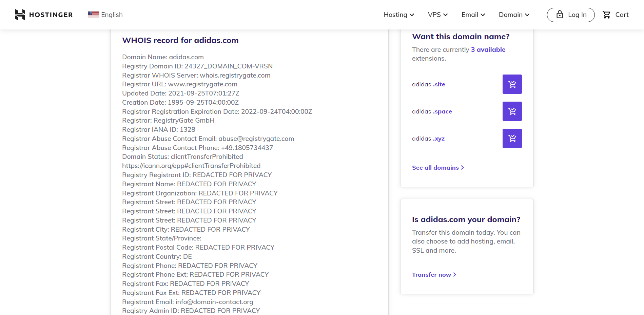Image resolution: width=644 pixels, height=315 pixels.
Task: Click the Transfer now link
Action: (x=434, y=275)
